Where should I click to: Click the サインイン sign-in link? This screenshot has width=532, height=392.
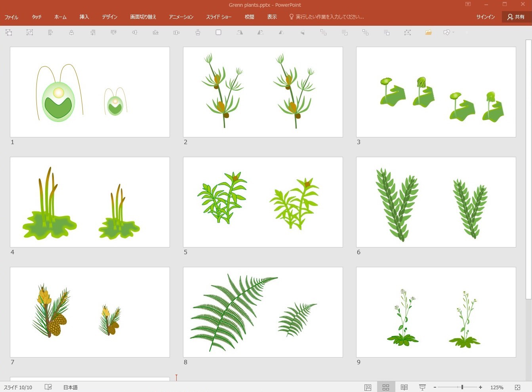click(x=485, y=17)
